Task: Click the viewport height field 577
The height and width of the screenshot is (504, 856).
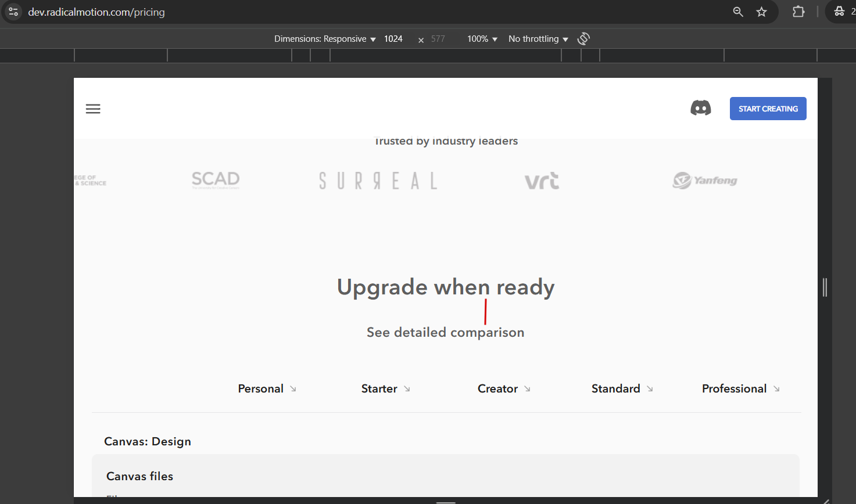Action: 438,39
